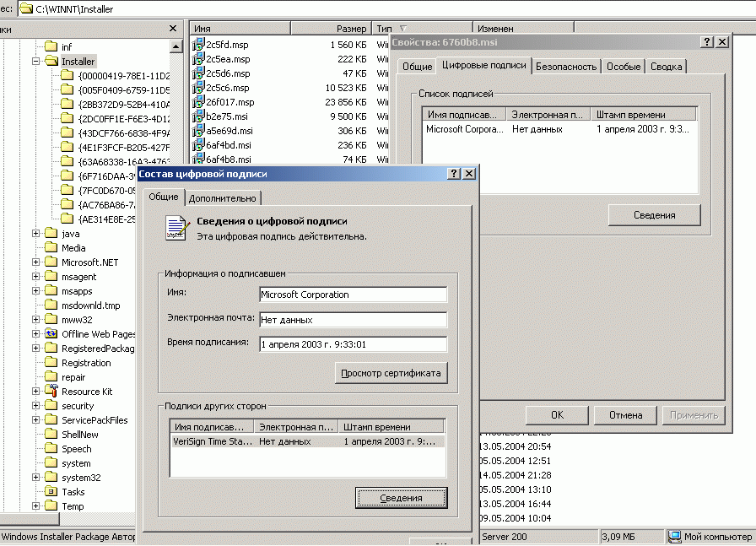Open the Особые tab
Image resolution: width=756 pixels, height=546 pixels.
click(624, 67)
